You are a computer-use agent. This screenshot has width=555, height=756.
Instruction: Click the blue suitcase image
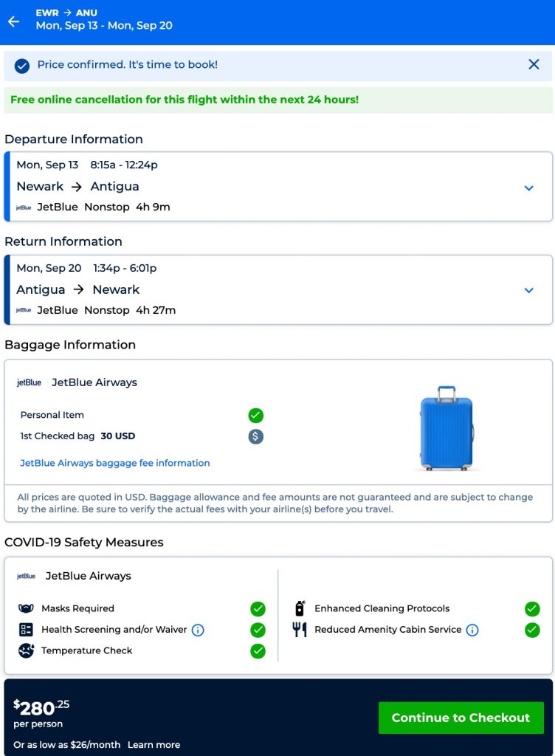446,428
